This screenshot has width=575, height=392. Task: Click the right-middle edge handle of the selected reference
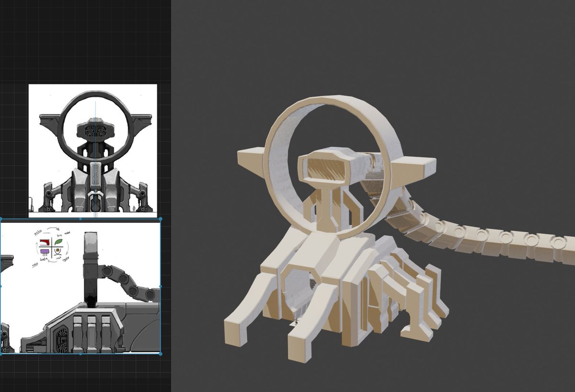pyautogui.click(x=161, y=286)
